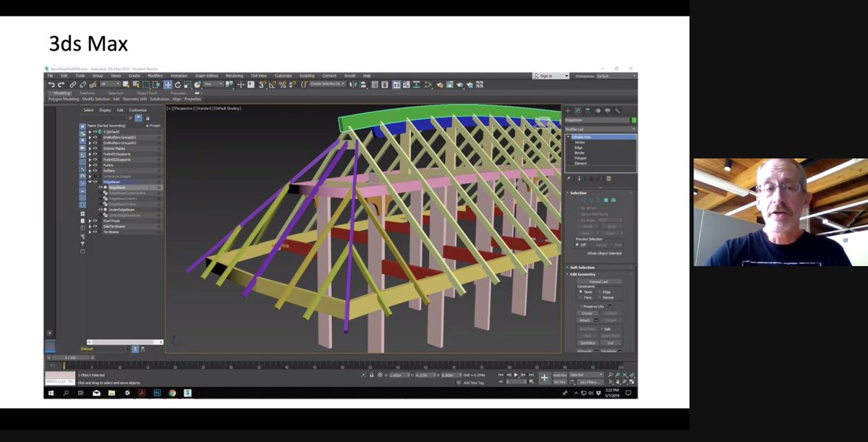Click the time slider showing 0 / 100
The height and width of the screenshot is (442, 868).
point(70,357)
